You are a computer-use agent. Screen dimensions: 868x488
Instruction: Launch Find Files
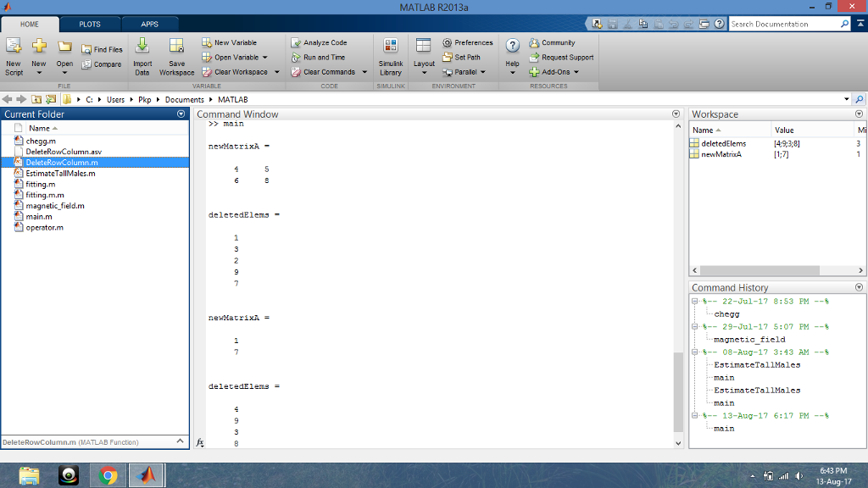pos(102,49)
